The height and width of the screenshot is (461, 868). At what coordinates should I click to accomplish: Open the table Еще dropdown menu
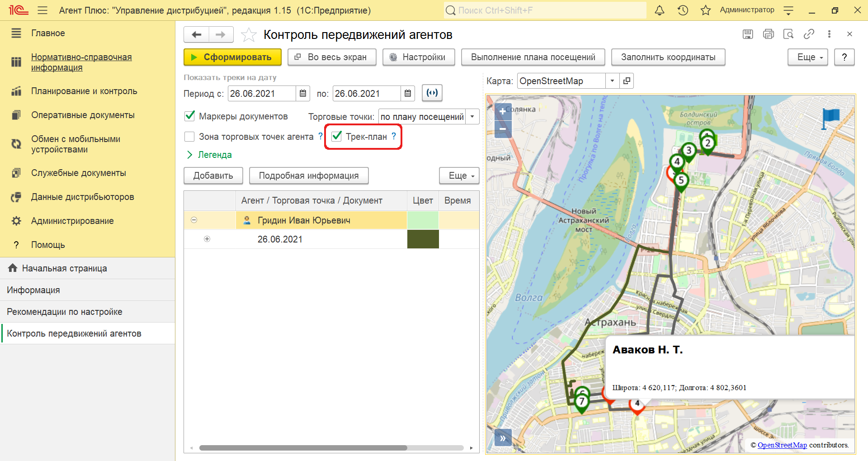coord(459,176)
